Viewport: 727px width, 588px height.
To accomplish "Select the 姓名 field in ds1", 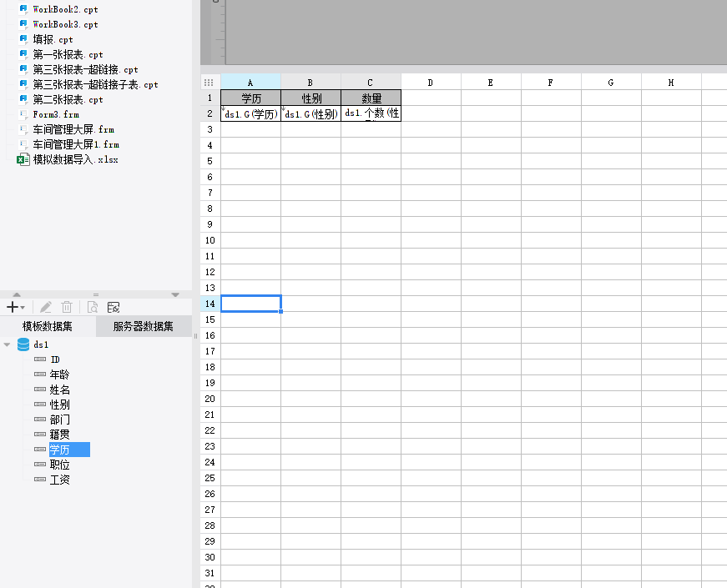I will click(x=59, y=389).
